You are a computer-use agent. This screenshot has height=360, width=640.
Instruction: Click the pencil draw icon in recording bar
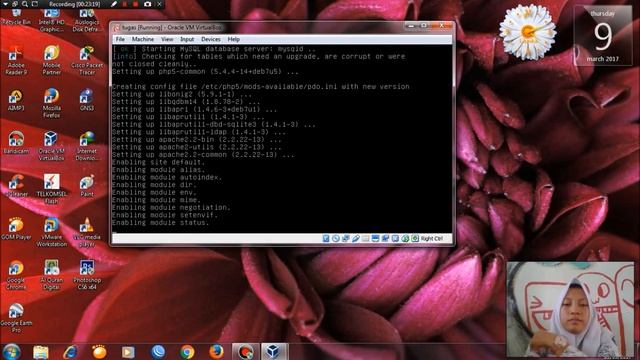pos(114,4)
